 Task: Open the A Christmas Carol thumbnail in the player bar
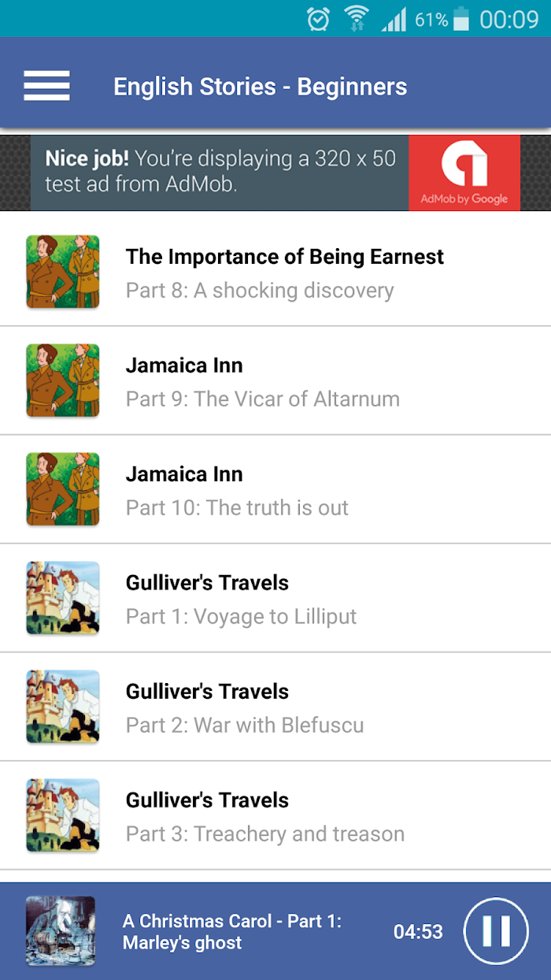61,931
